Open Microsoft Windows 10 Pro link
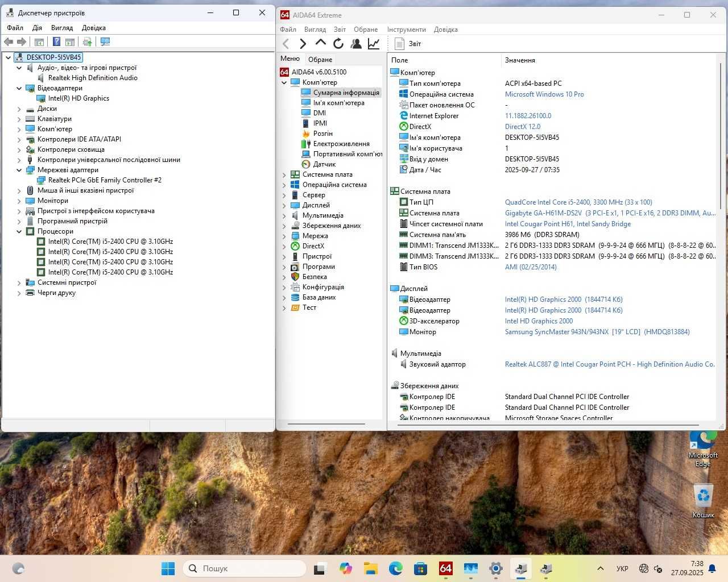 pos(544,94)
